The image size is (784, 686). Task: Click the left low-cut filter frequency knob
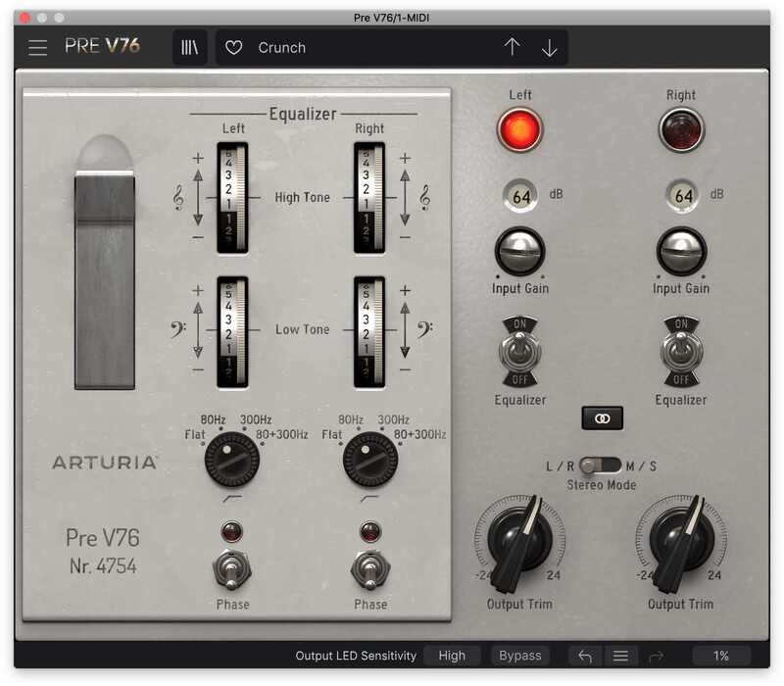click(x=232, y=460)
